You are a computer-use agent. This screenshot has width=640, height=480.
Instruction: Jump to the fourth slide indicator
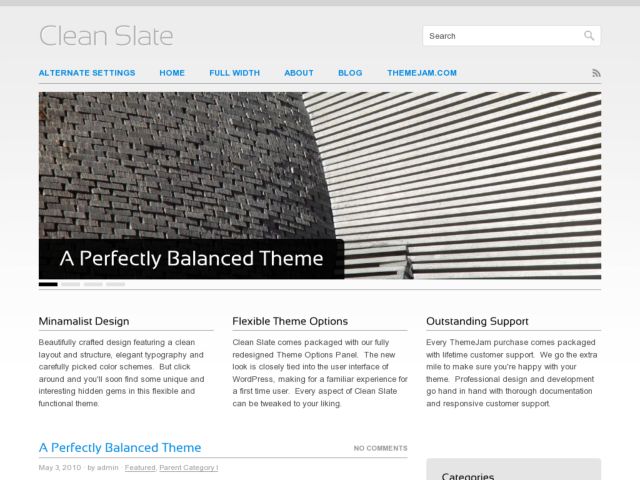click(x=116, y=284)
